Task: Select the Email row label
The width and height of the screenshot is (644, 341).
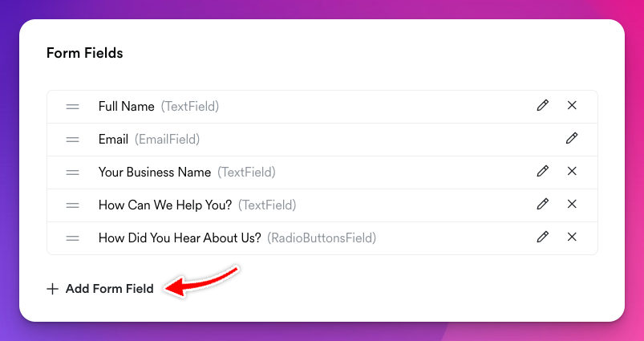Action: click(113, 140)
